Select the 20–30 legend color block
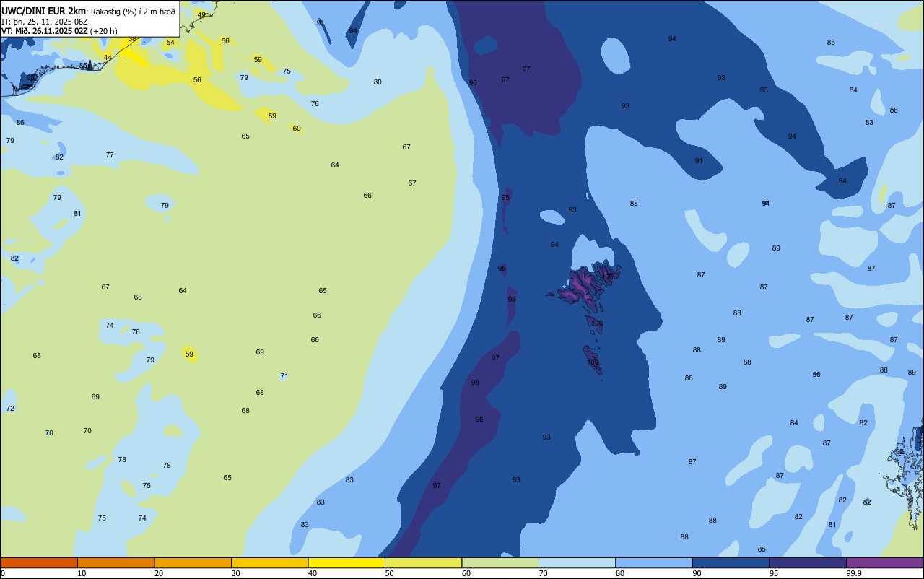The width and height of the screenshot is (924, 579). point(193,562)
